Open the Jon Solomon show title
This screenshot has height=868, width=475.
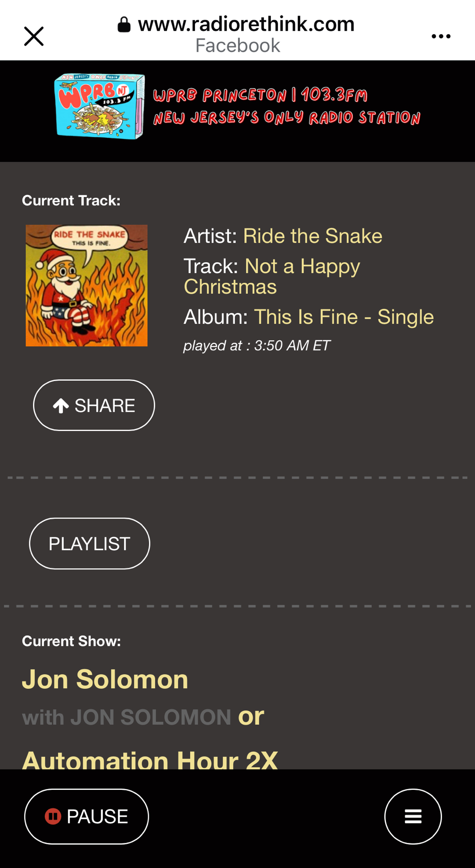105,679
